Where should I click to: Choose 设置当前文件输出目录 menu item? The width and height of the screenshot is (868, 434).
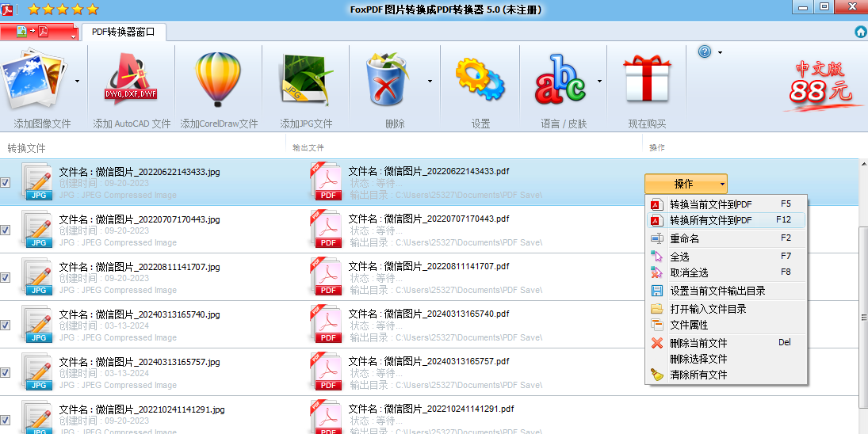tap(726, 291)
